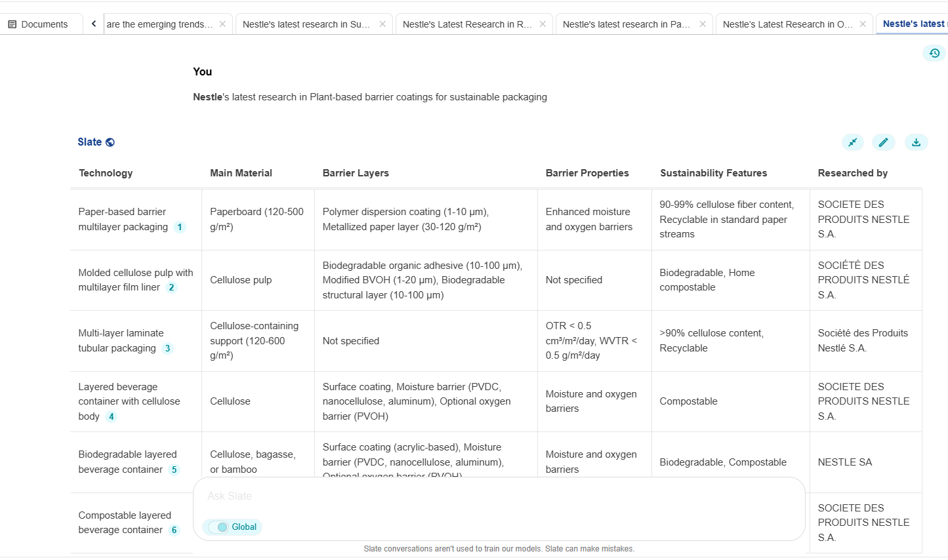Toggle the Global switch
This screenshot has width=948, height=560.
(x=218, y=527)
